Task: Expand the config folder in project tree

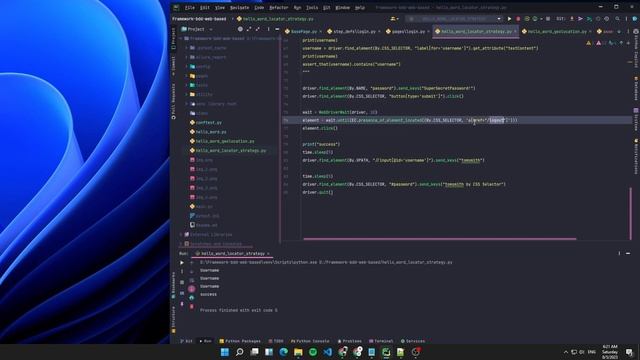Action: tap(187, 67)
